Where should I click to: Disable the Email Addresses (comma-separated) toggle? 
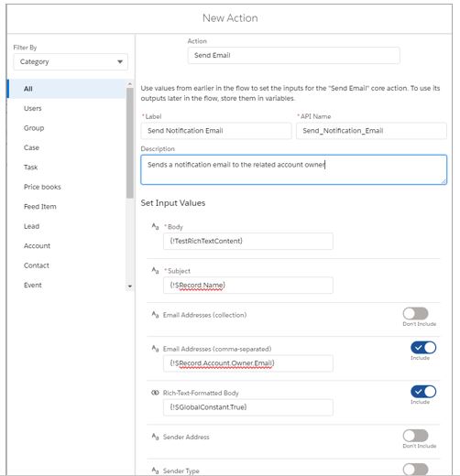coord(423,348)
